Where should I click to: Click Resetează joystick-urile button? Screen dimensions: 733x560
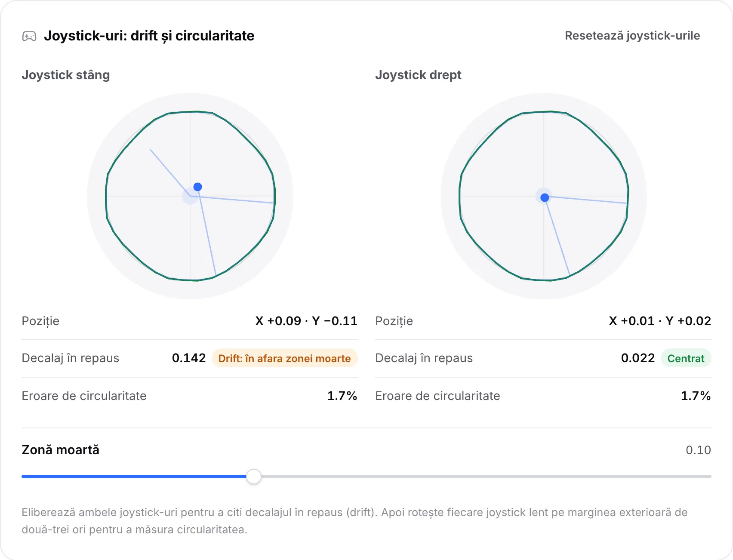click(632, 36)
